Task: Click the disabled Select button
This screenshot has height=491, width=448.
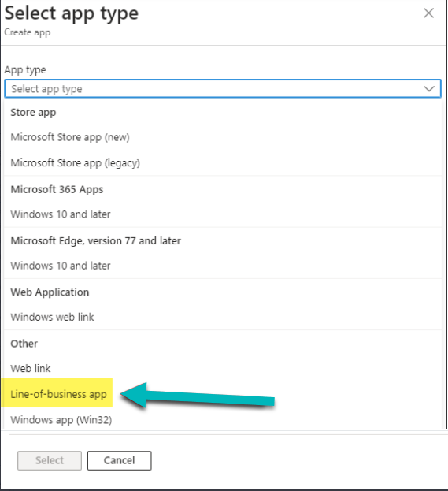Action: pos(50,460)
